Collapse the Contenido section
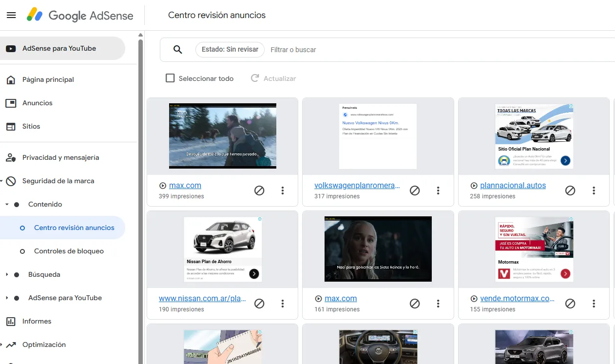 pyautogui.click(x=7, y=204)
